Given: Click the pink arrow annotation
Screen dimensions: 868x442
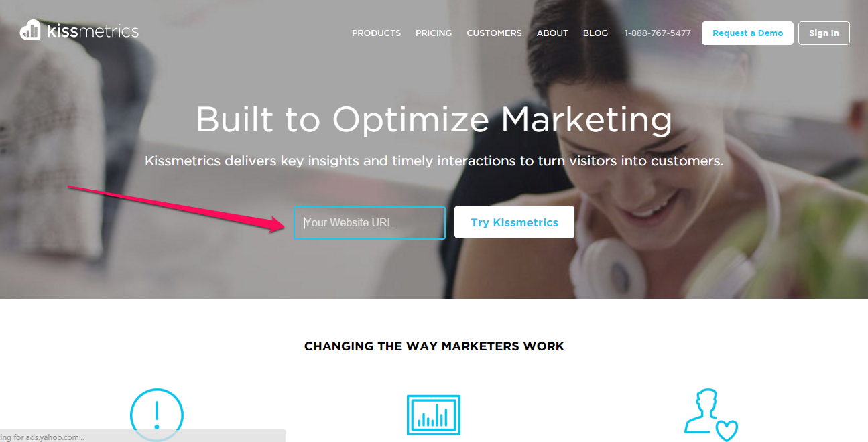Looking at the screenshot, I should (178, 209).
